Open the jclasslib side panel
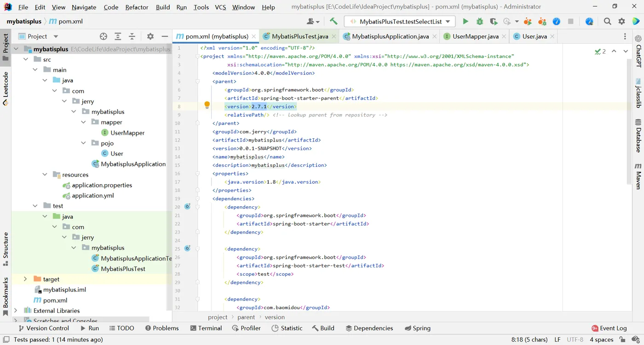 [638, 93]
